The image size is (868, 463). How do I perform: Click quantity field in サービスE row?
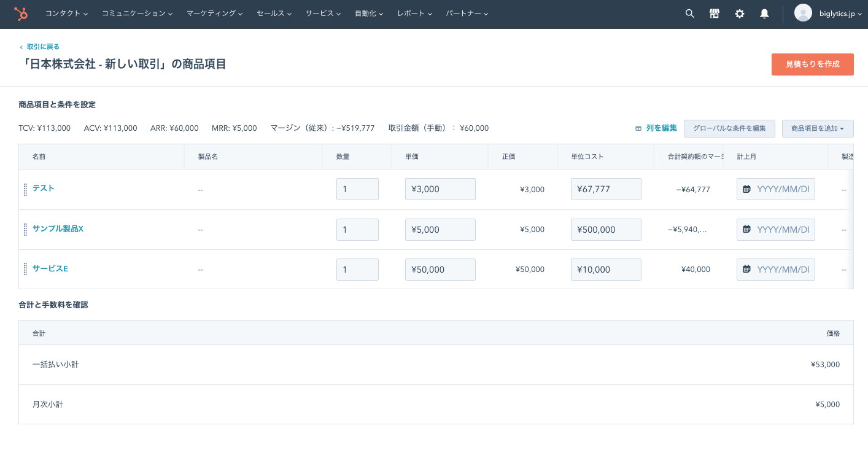pos(357,270)
